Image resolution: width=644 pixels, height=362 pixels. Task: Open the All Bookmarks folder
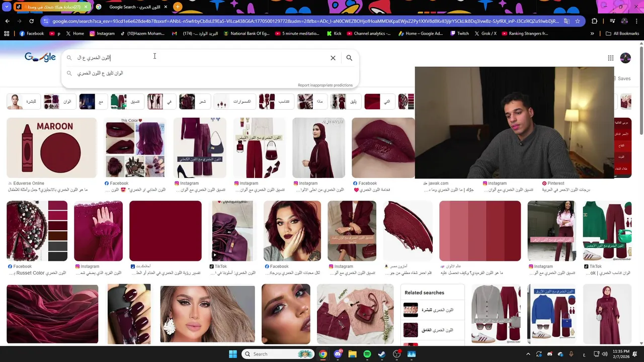pyautogui.click(x=622, y=34)
